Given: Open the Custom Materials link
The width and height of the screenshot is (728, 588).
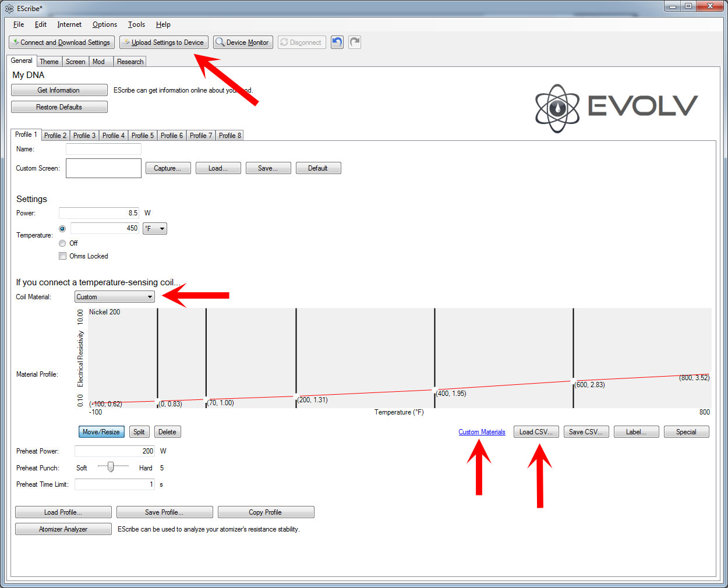Looking at the screenshot, I should 482,432.
